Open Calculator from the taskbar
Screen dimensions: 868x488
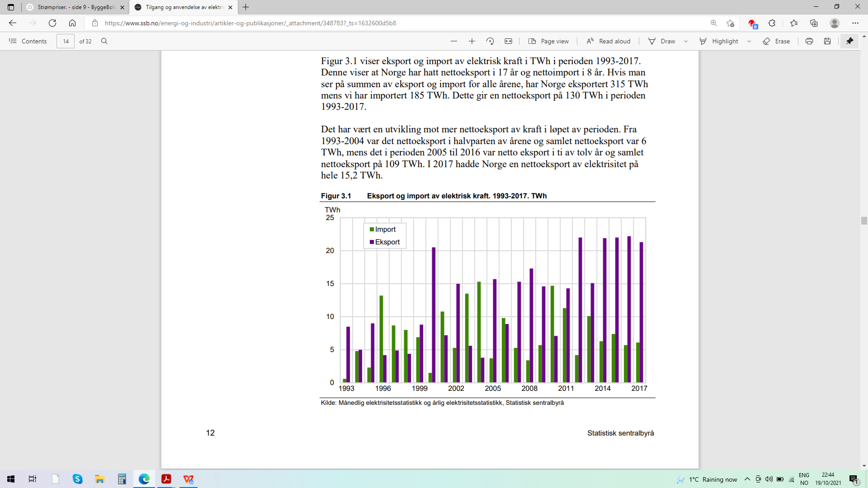pos(122,479)
